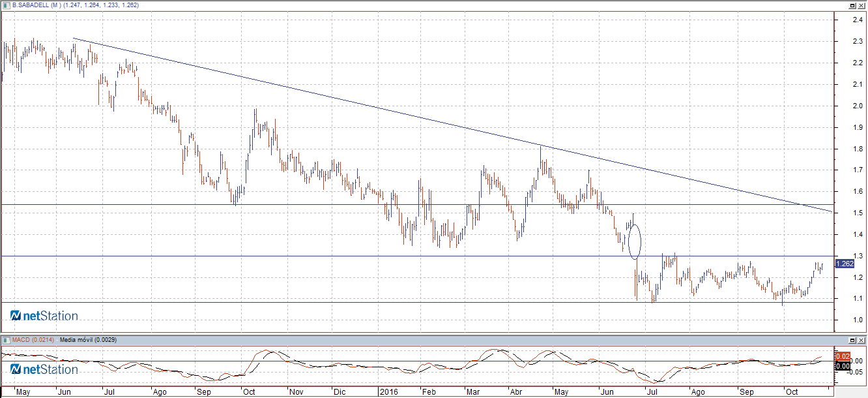
Task: Select the Media móvil (0.0029) label
Action: click(x=88, y=340)
